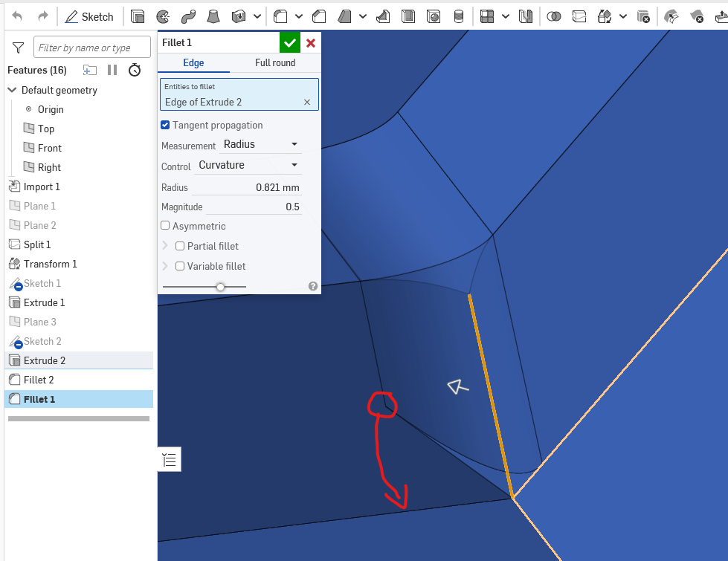
Task: Cancel Fillet 1 dialog with red X
Action: (x=311, y=43)
